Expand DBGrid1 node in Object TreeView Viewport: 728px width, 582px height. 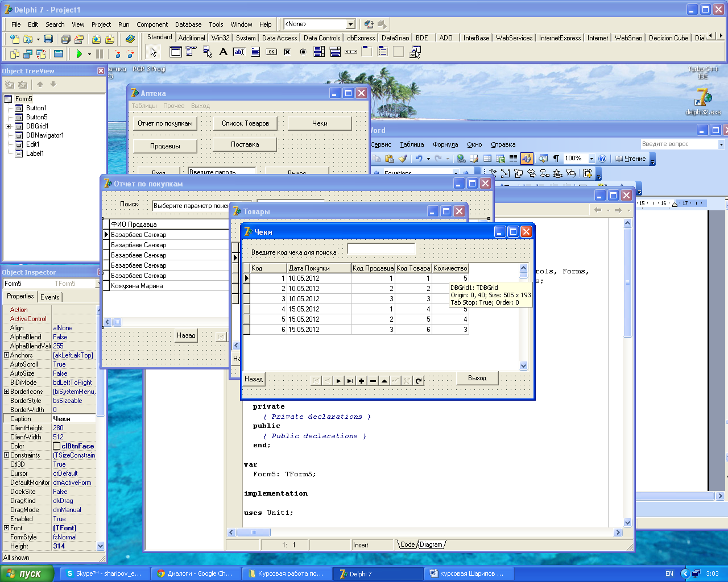click(9, 126)
